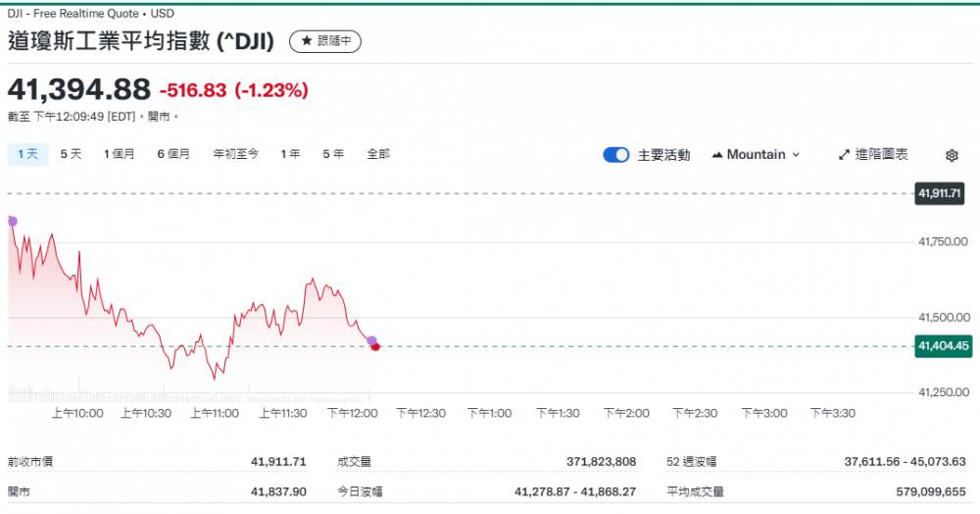This screenshot has height=514, width=980.
Task: Expand the Mountain chart type dropdown
Action: [x=756, y=155]
